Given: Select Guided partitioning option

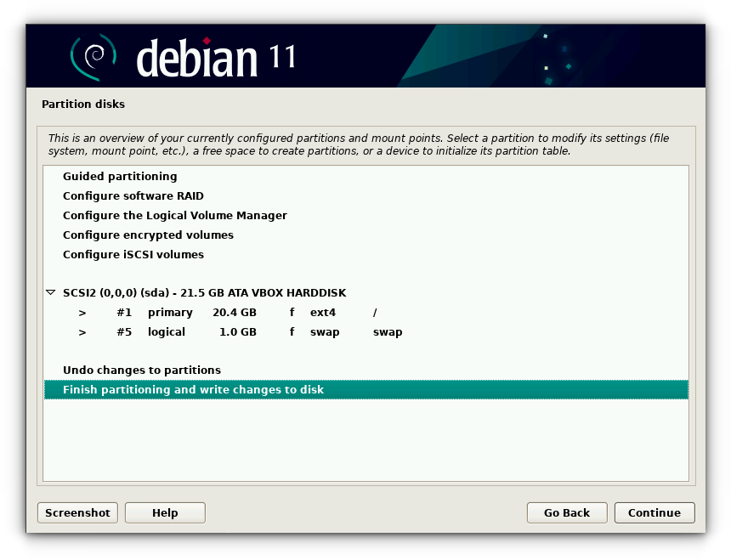Looking at the screenshot, I should 120,176.
